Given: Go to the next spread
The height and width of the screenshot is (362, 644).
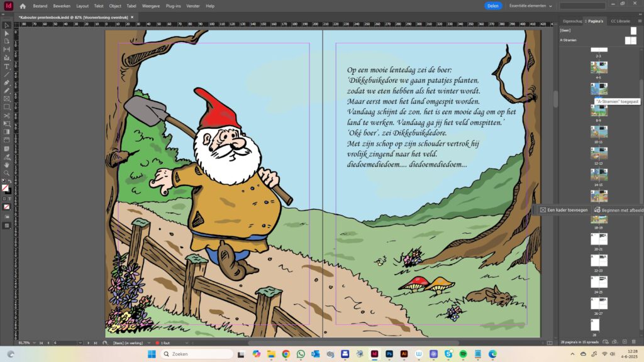Looking at the screenshot, I should (88, 343).
